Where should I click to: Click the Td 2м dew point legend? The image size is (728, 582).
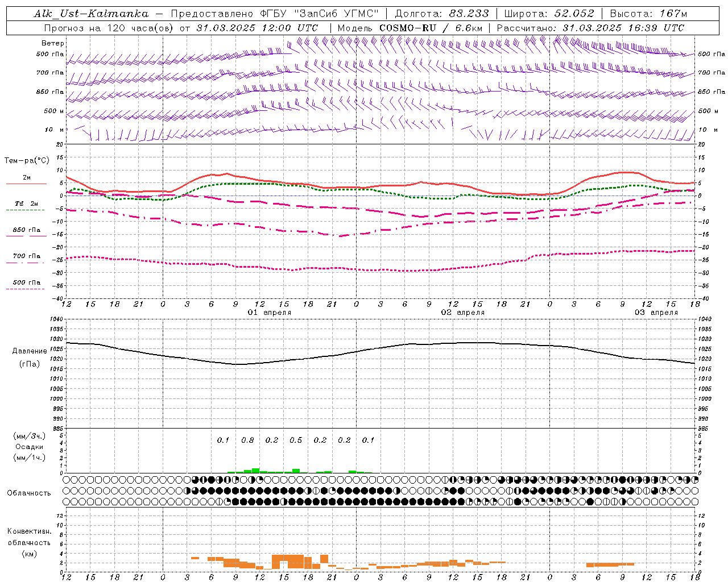[x=26, y=203]
